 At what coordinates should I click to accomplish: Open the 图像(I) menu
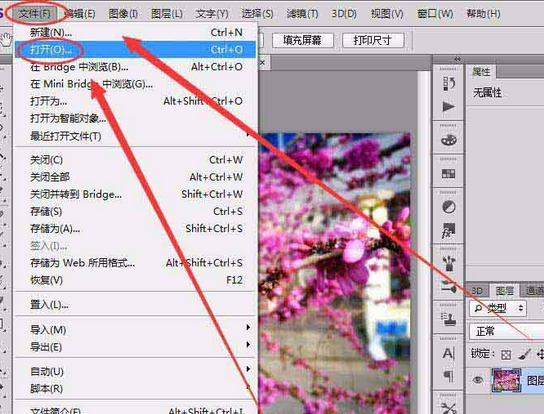[x=123, y=14]
